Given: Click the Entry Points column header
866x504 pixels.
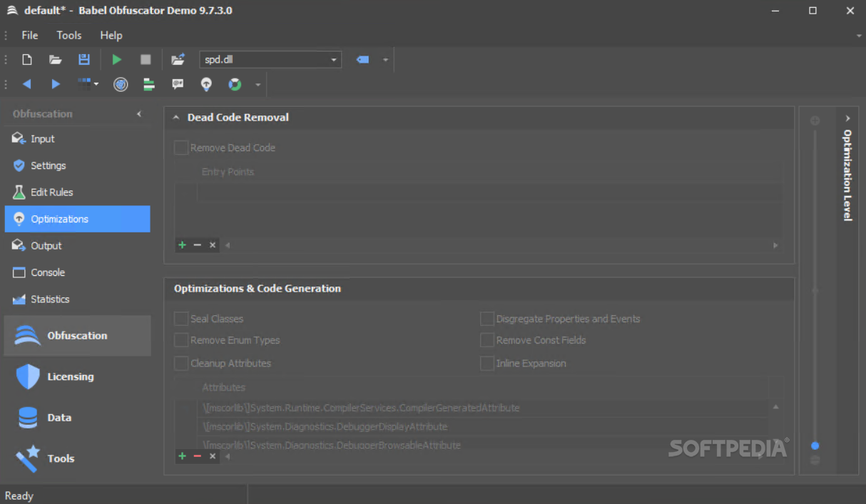Looking at the screenshot, I should point(228,172).
